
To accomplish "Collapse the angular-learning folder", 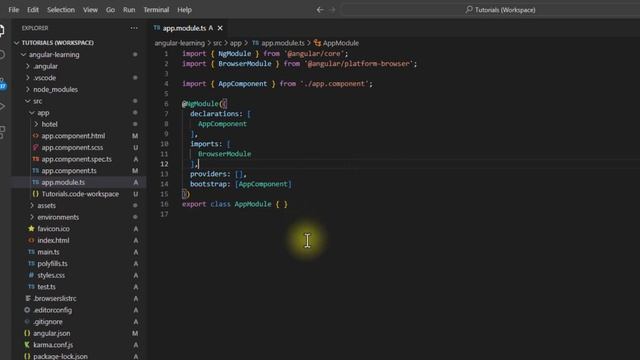I will pos(54,55).
